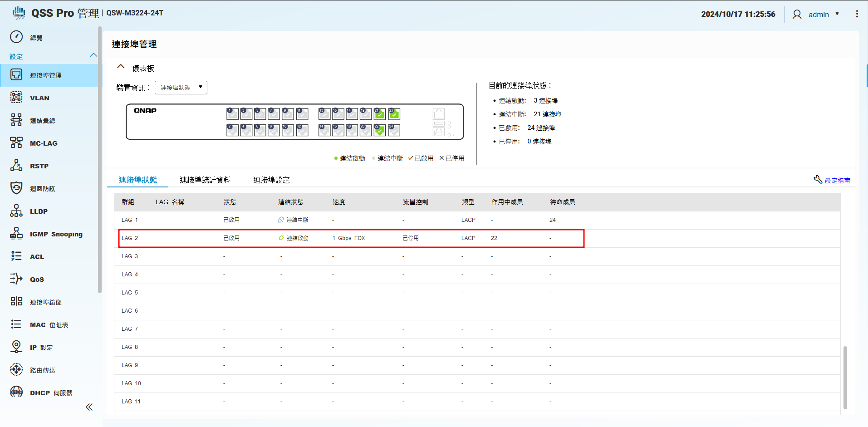Click the QSS Pro logo icon
This screenshot has height=427, width=868.
19,13
